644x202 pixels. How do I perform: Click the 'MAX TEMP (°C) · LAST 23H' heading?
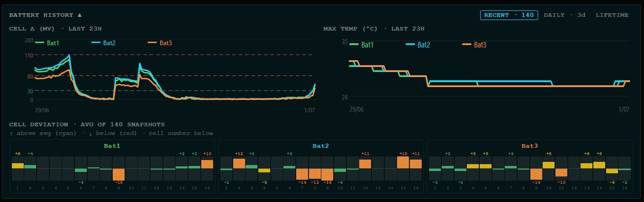[x=374, y=29]
